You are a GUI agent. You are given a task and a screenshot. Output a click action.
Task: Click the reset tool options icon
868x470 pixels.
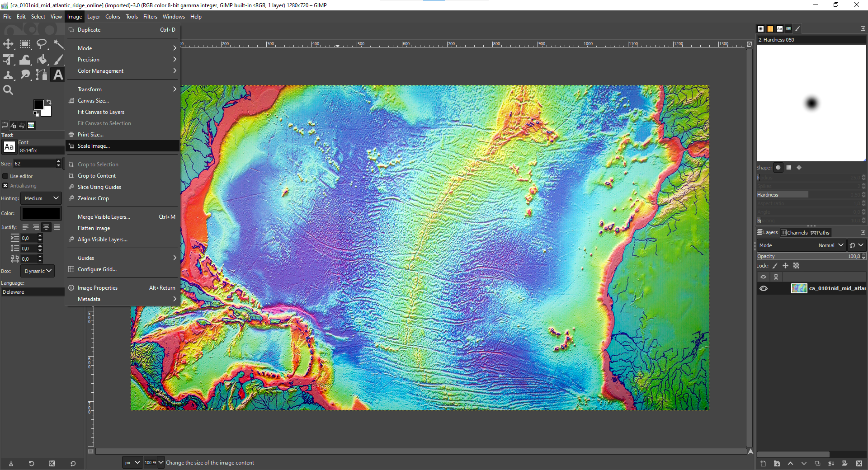tap(73, 463)
